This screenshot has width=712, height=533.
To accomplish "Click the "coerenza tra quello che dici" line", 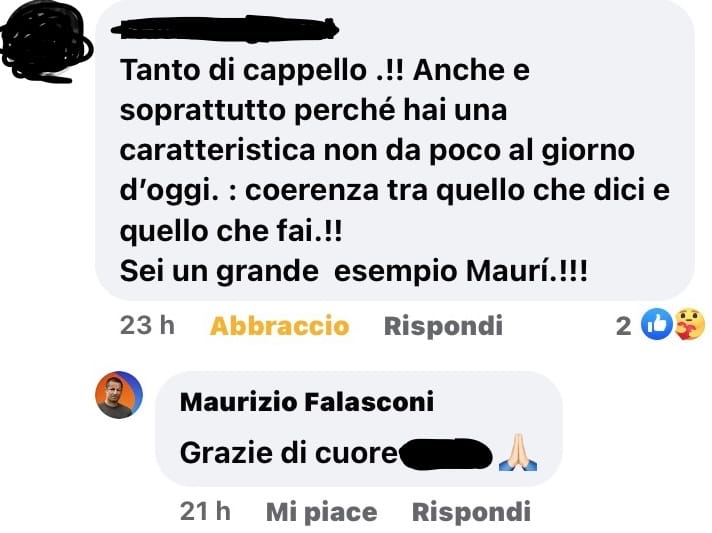I will [x=395, y=191].
